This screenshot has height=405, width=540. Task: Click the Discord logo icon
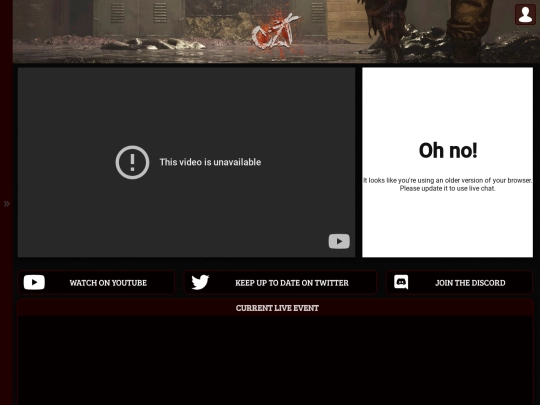(x=401, y=282)
